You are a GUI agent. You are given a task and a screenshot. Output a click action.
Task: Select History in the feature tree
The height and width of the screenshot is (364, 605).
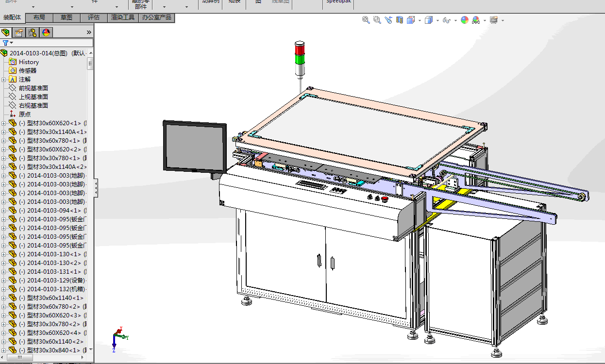(x=29, y=62)
